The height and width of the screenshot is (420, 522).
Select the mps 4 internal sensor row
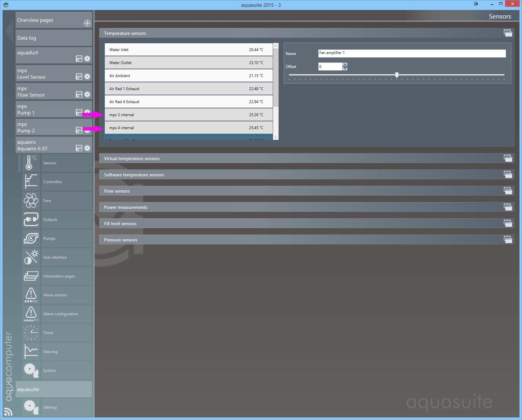coord(189,128)
